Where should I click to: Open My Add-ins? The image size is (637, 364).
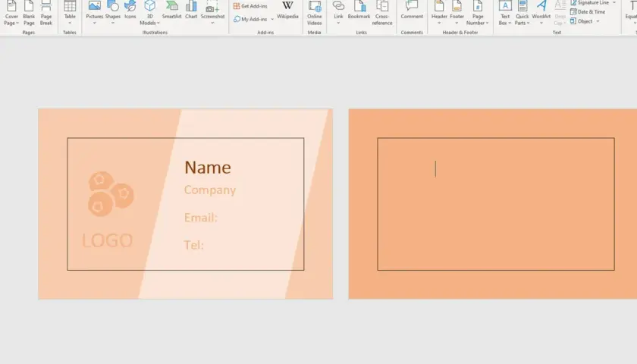[x=250, y=19]
